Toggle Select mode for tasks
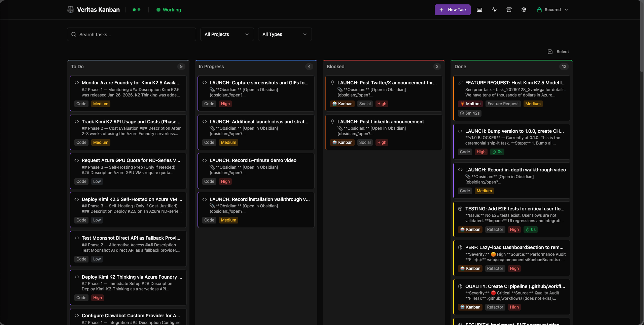 point(559,52)
